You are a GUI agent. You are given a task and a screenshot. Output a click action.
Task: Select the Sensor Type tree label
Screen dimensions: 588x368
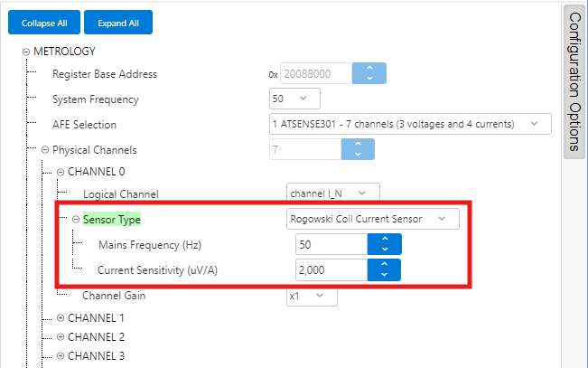[112, 219]
